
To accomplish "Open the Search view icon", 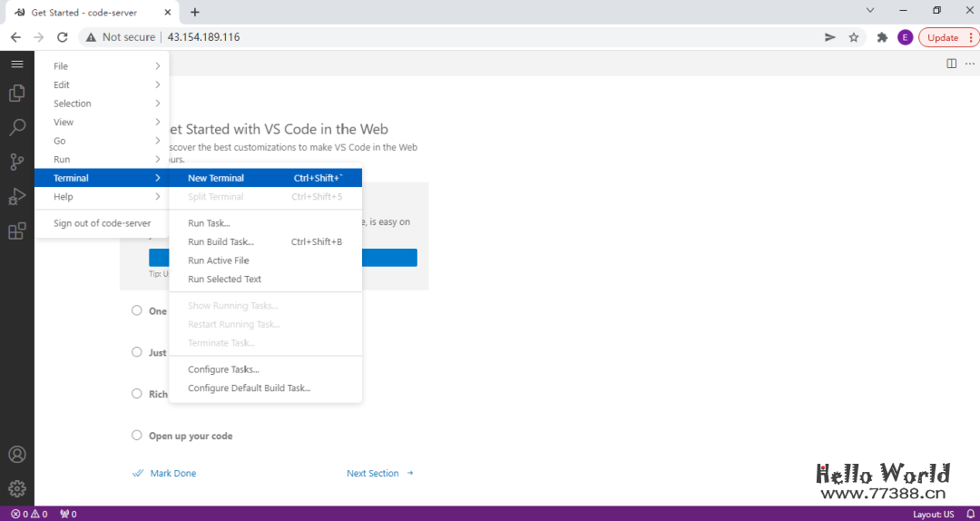I will tap(16, 128).
